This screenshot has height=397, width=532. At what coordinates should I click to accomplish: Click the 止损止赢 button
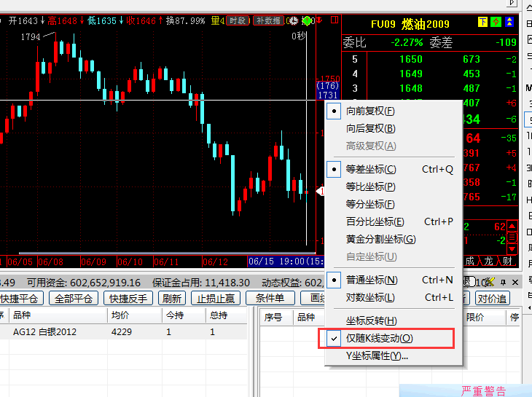coord(216,299)
